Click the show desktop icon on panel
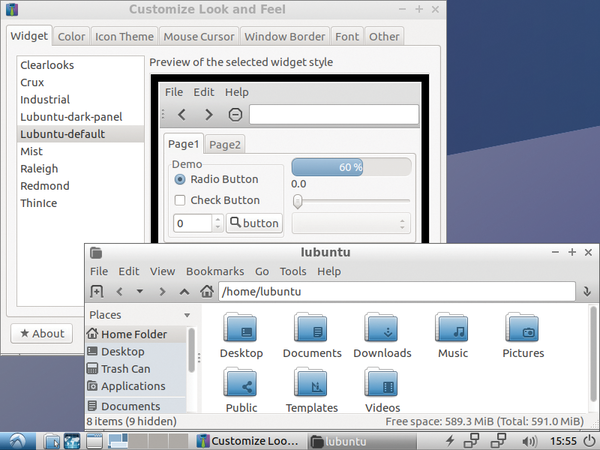This screenshot has width=600, height=450. pyautogui.click(x=94, y=441)
